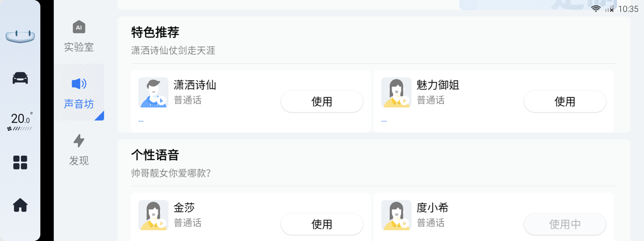
Task: Play the 魅力御姐 voice preview avatar
Action: [396, 93]
